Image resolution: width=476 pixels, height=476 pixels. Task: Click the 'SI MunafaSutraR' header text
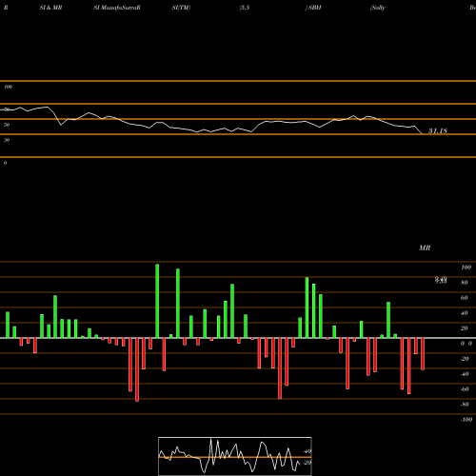[x=117, y=8]
